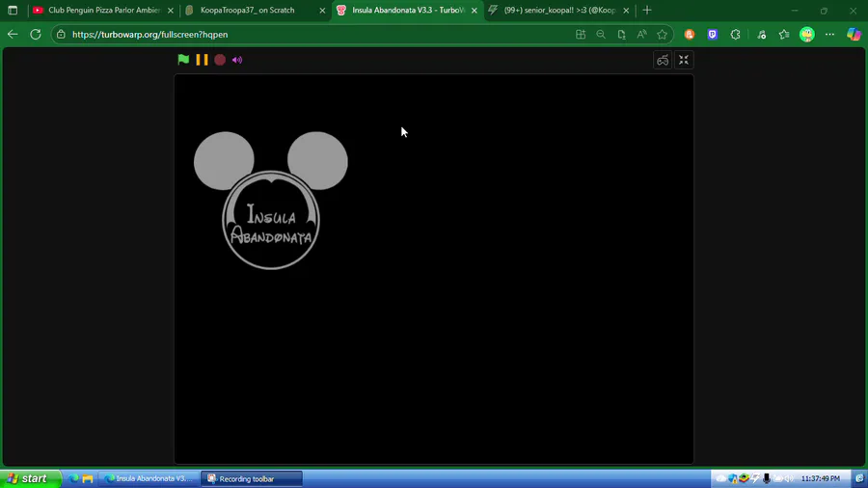Open the Windows start button

[x=31, y=478]
